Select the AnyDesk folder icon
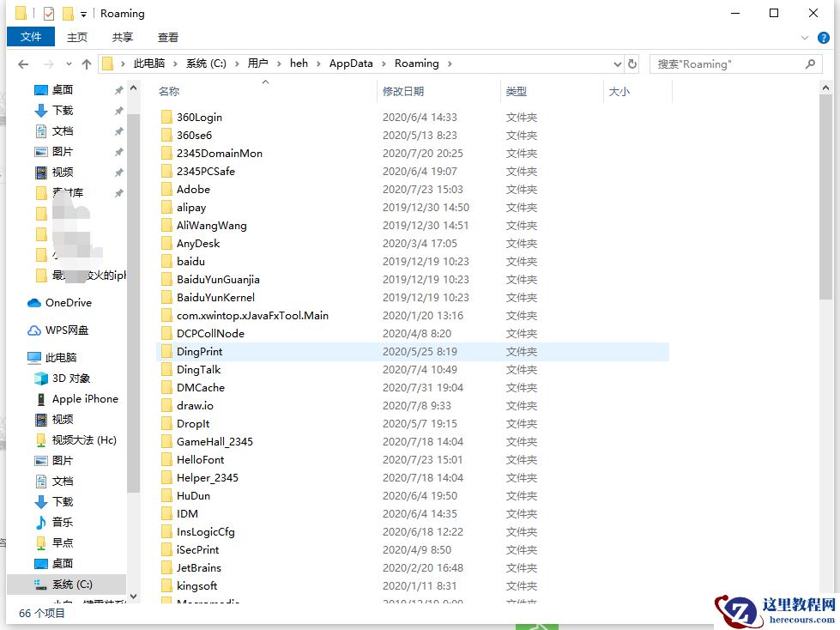This screenshot has width=840, height=630. [x=166, y=243]
